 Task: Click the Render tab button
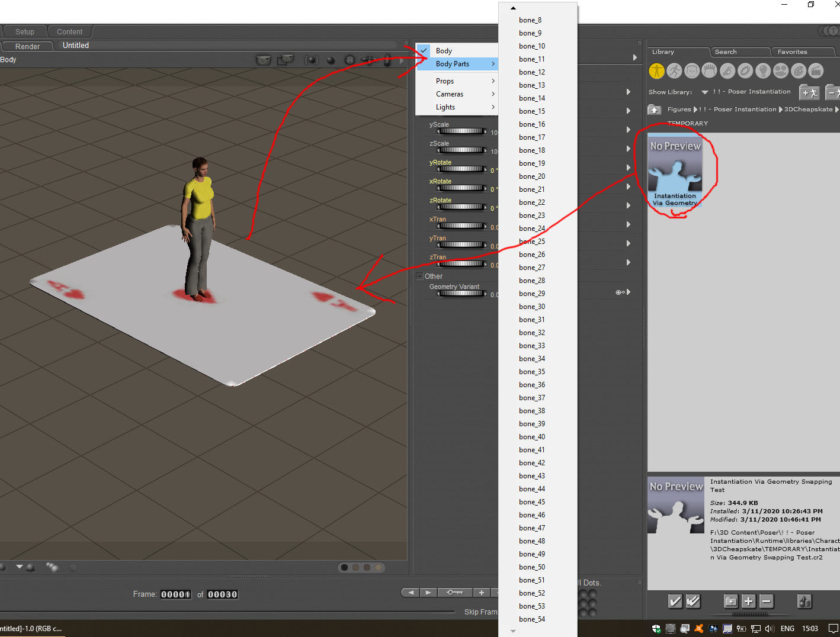(28, 46)
